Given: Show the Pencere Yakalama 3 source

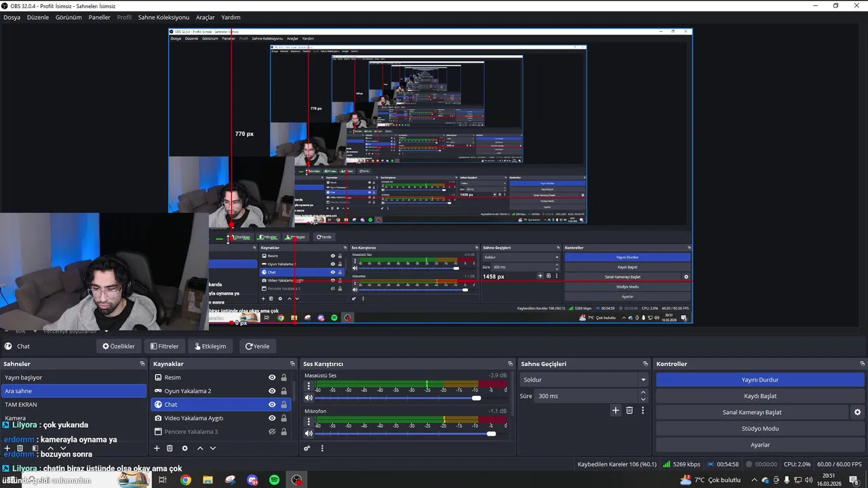Looking at the screenshot, I should coord(272,432).
